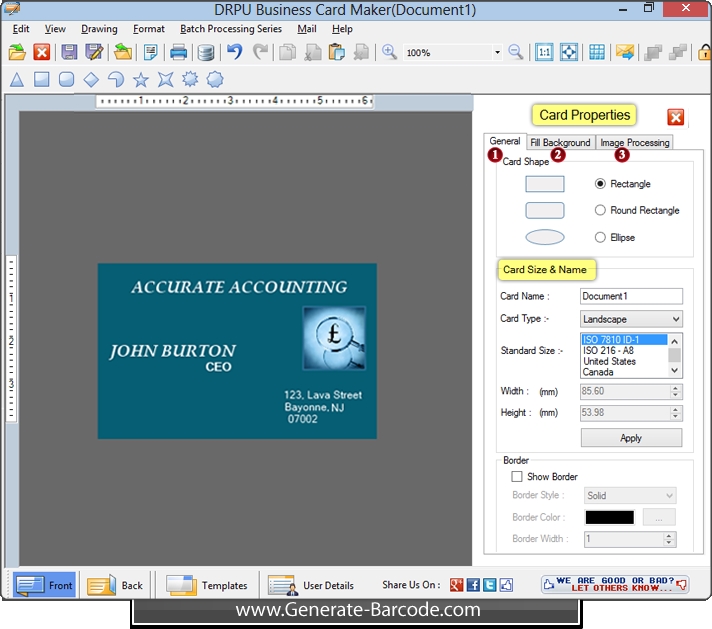Image resolution: width=712 pixels, height=629 pixels.
Task: Click the Standard Size list scroll down arrow
Action: pos(675,371)
